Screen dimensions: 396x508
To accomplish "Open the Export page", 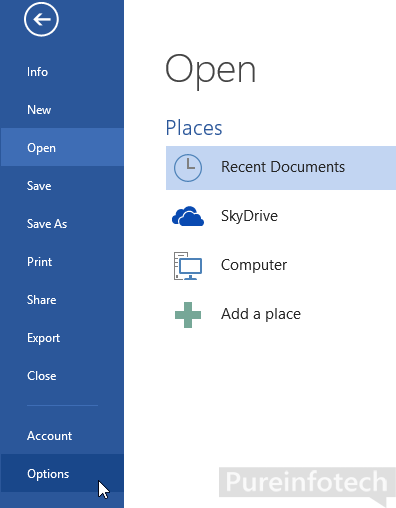I will click(x=62, y=338).
